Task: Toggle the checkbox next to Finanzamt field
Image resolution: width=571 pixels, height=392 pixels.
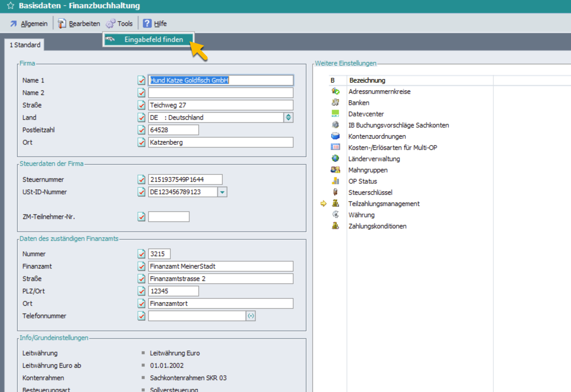Action: pyautogui.click(x=141, y=266)
